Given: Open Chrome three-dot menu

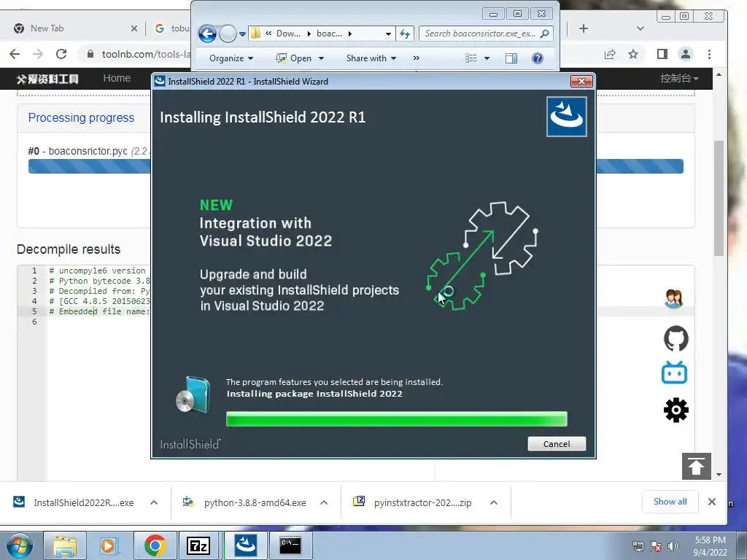Looking at the screenshot, I should pyautogui.click(x=709, y=54).
